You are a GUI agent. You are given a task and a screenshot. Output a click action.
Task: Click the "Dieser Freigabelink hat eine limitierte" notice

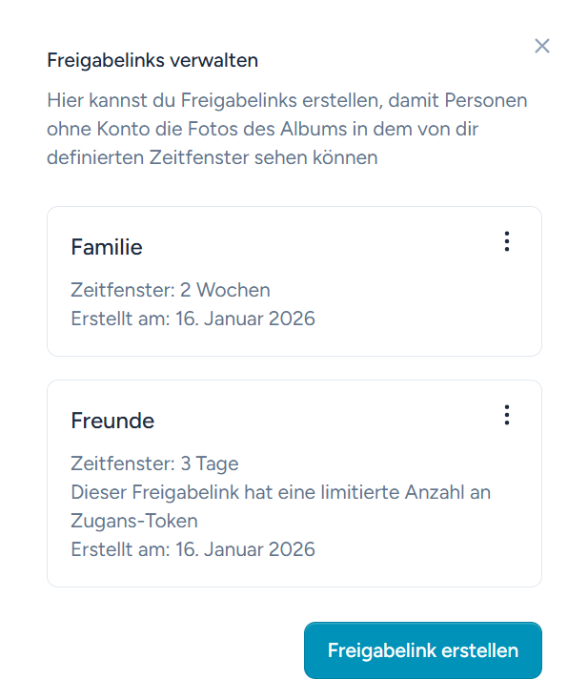click(x=280, y=493)
